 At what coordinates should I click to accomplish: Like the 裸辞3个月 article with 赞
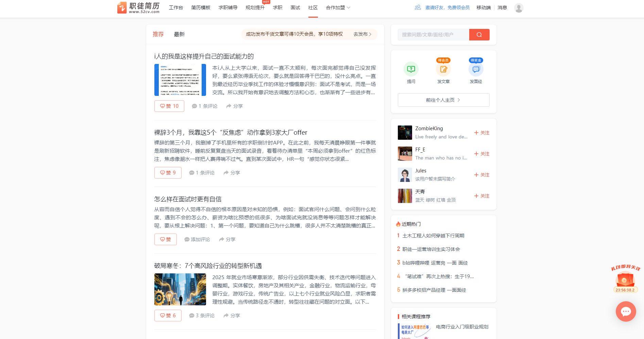click(168, 173)
